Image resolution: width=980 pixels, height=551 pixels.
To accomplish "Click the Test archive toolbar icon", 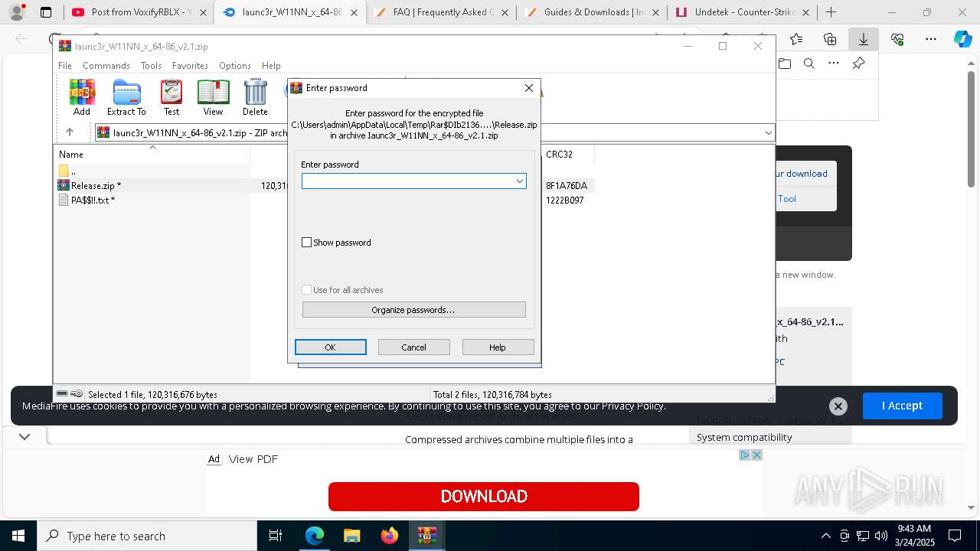I will 171,97.
